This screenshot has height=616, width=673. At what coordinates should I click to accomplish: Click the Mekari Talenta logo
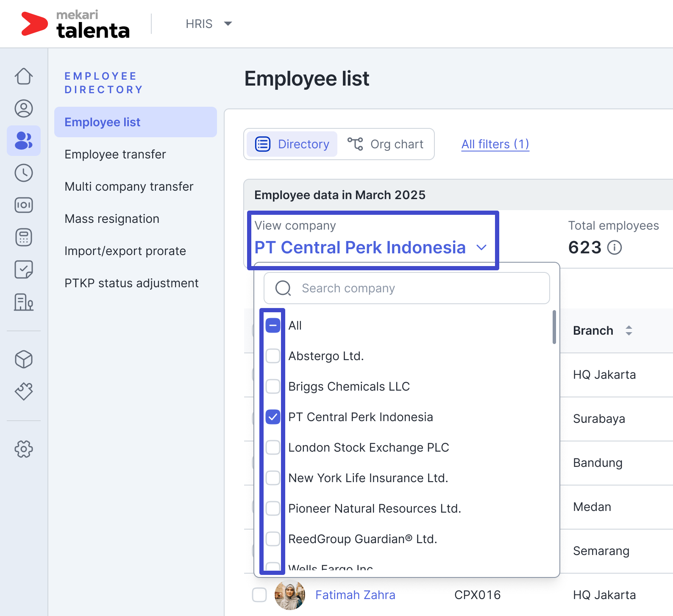click(x=75, y=24)
